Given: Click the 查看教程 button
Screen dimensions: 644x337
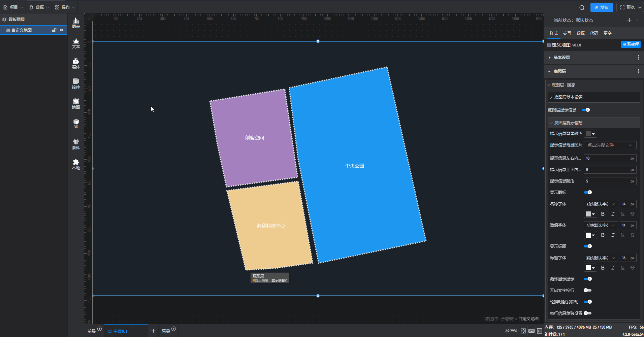Looking at the screenshot, I should tap(631, 44).
